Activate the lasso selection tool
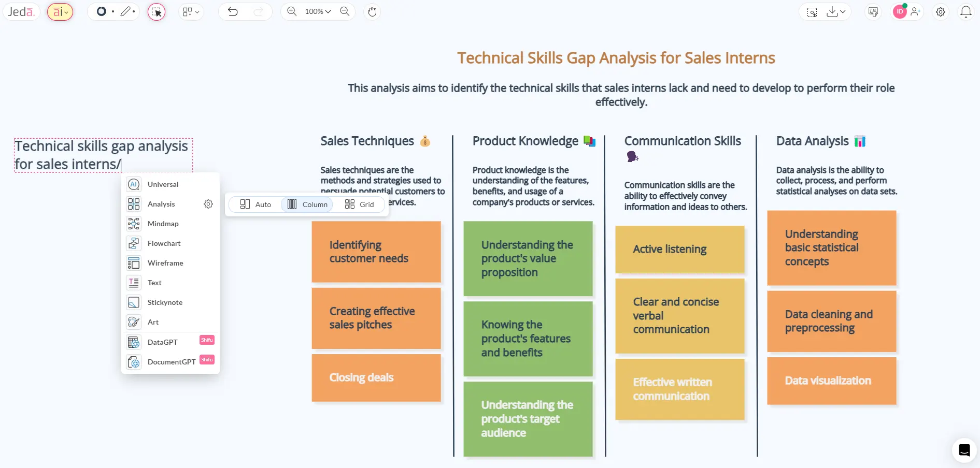The height and width of the screenshot is (468, 980). point(157,11)
